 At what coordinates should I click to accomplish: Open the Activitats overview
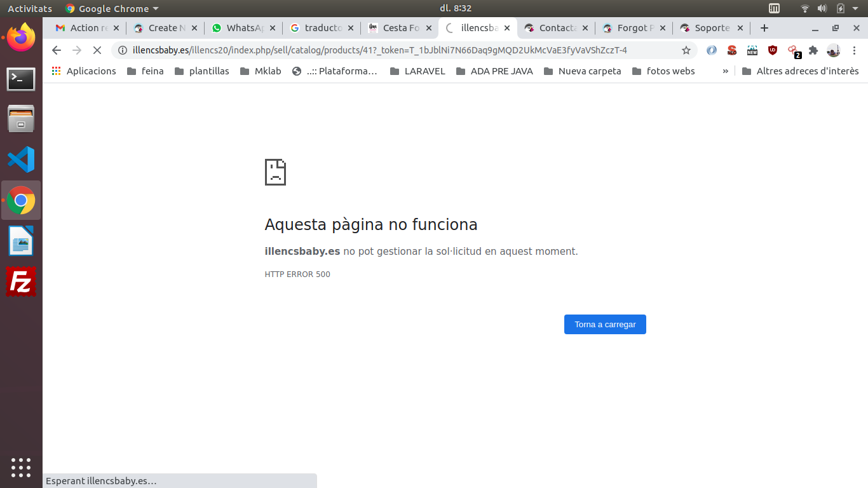[x=30, y=8]
